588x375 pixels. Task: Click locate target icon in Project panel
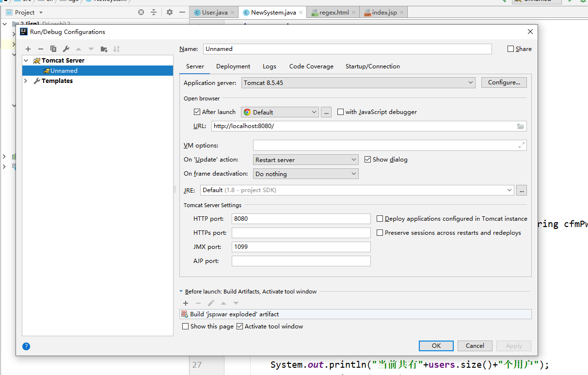(x=141, y=12)
